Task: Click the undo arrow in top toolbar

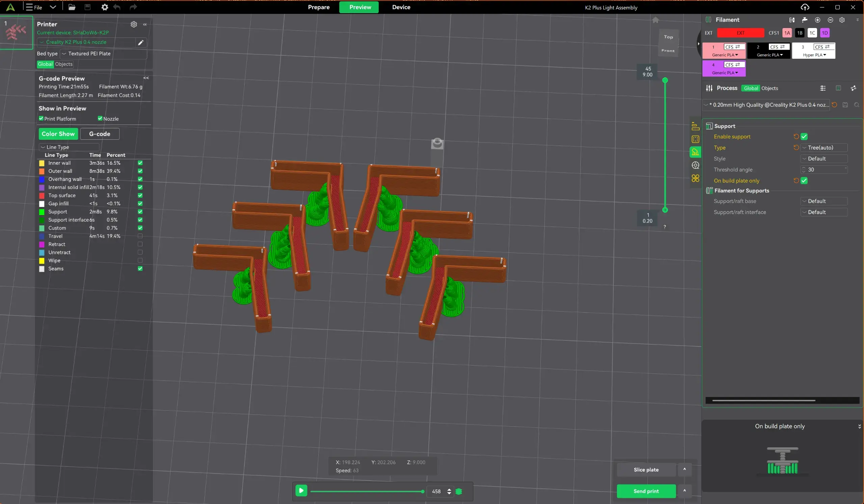Action: coord(117,7)
